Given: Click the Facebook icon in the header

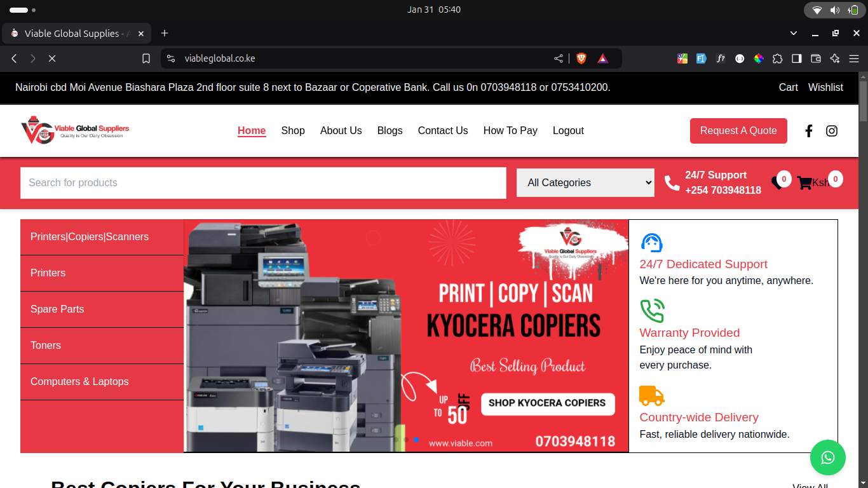Looking at the screenshot, I should click(808, 131).
